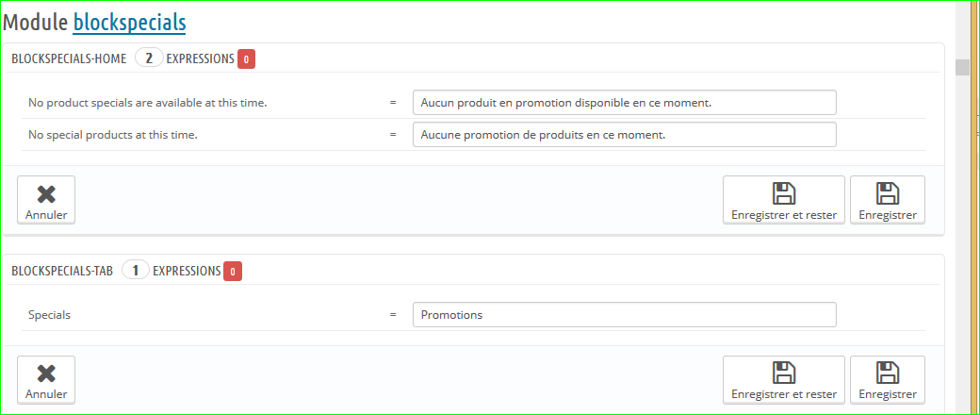The width and height of the screenshot is (980, 415).
Task: Collapse the BLOCKSPECIALS-HOME section header
Action: tap(69, 58)
